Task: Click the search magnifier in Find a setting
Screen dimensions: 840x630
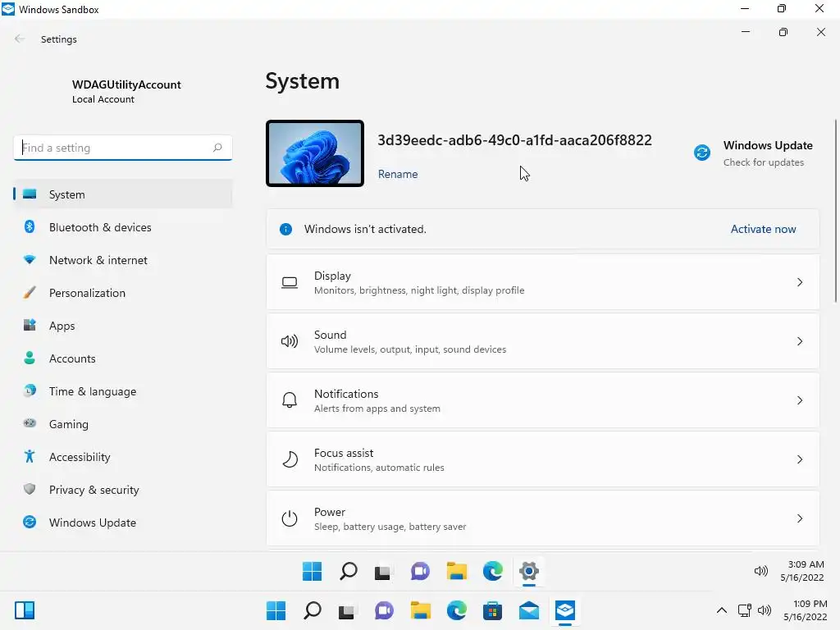Action: 217,148
